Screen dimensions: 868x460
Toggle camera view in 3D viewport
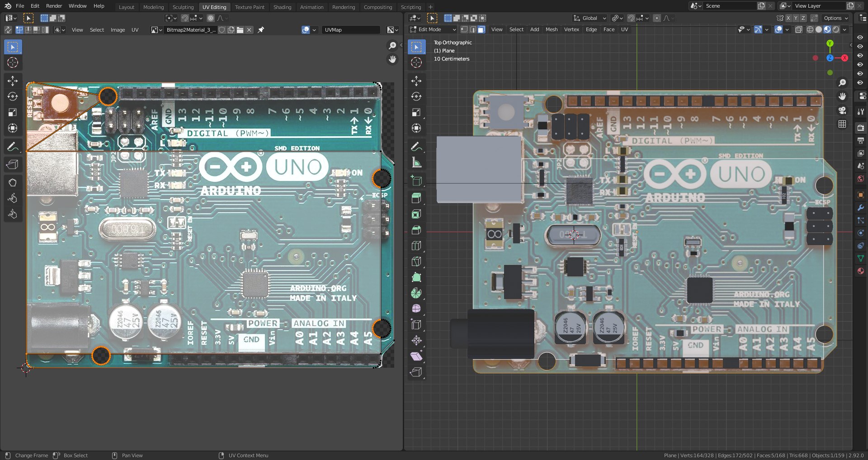click(x=842, y=110)
